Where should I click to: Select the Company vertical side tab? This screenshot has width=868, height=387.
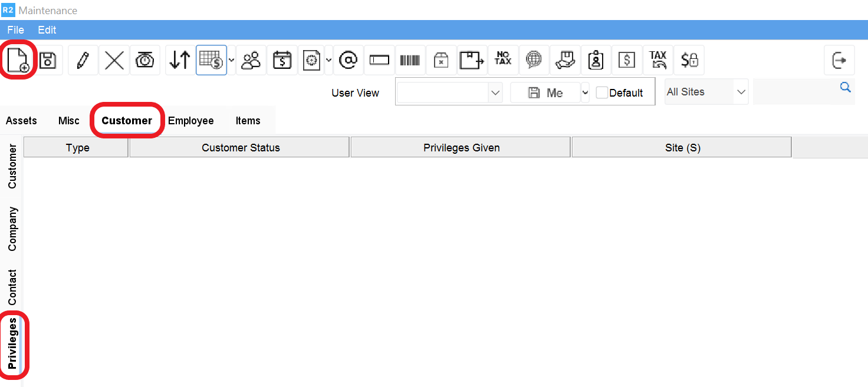[x=12, y=229]
